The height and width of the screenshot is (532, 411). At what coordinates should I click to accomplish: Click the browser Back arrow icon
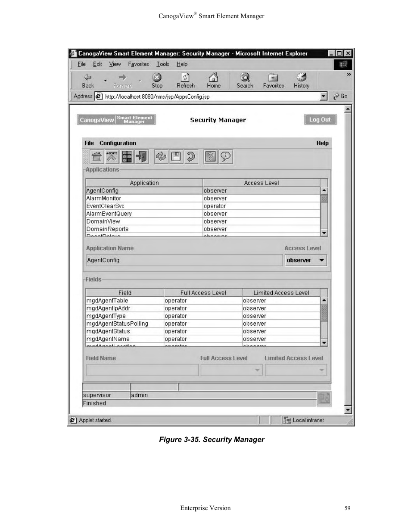(88, 78)
